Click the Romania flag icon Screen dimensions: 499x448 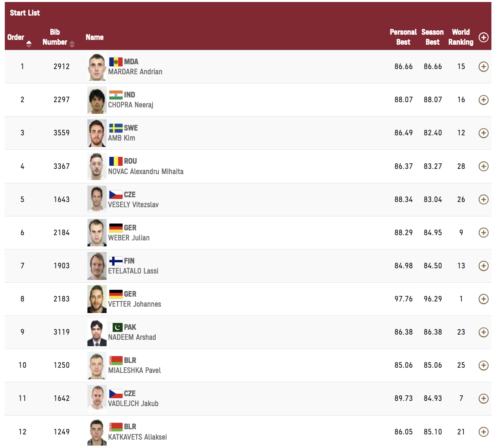pyautogui.click(x=116, y=161)
